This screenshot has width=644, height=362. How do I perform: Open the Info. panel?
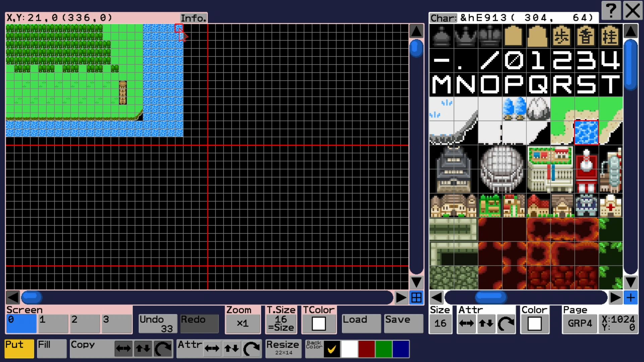pyautogui.click(x=194, y=18)
